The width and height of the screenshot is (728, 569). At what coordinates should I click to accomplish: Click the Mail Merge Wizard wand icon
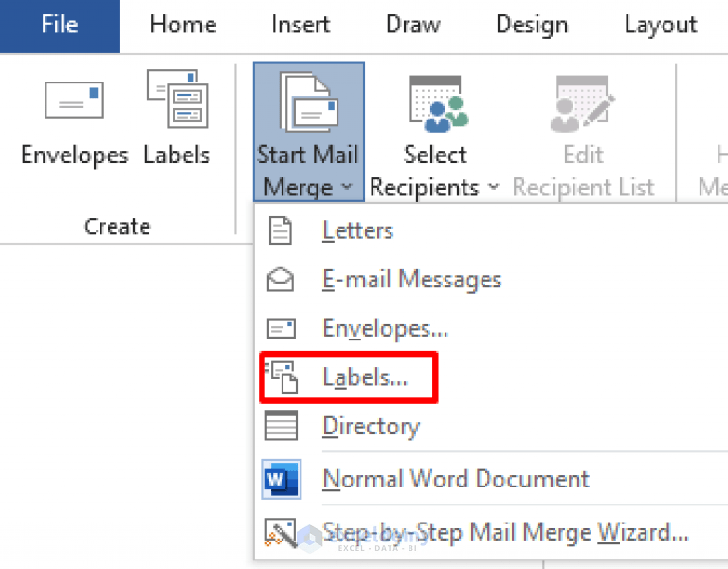click(281, 532)
